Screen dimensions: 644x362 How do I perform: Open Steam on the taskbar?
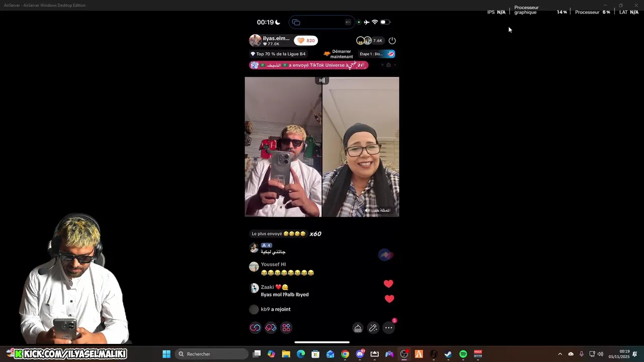(448, 354)
